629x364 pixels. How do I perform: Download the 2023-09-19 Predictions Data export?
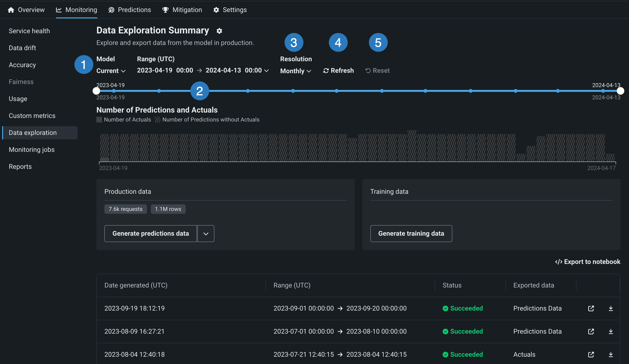pyautogui.click(x=611, y=308)
